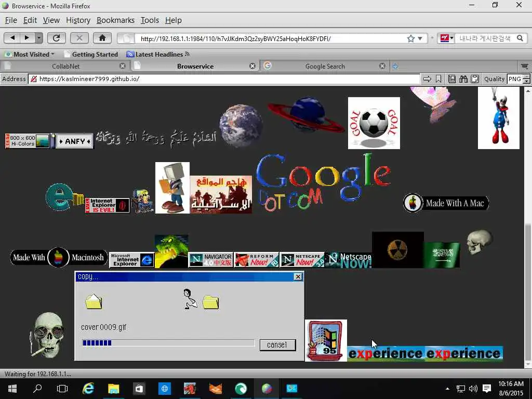
Task: Open the File menu
Action: click(11, 20)
